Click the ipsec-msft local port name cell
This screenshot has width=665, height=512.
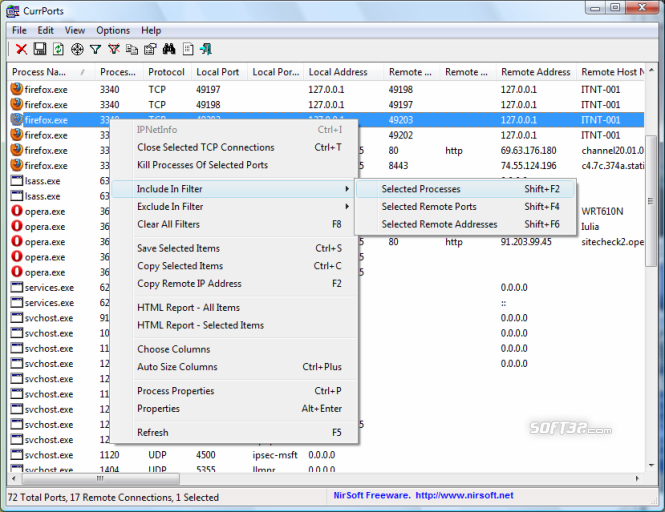(275, 455)
